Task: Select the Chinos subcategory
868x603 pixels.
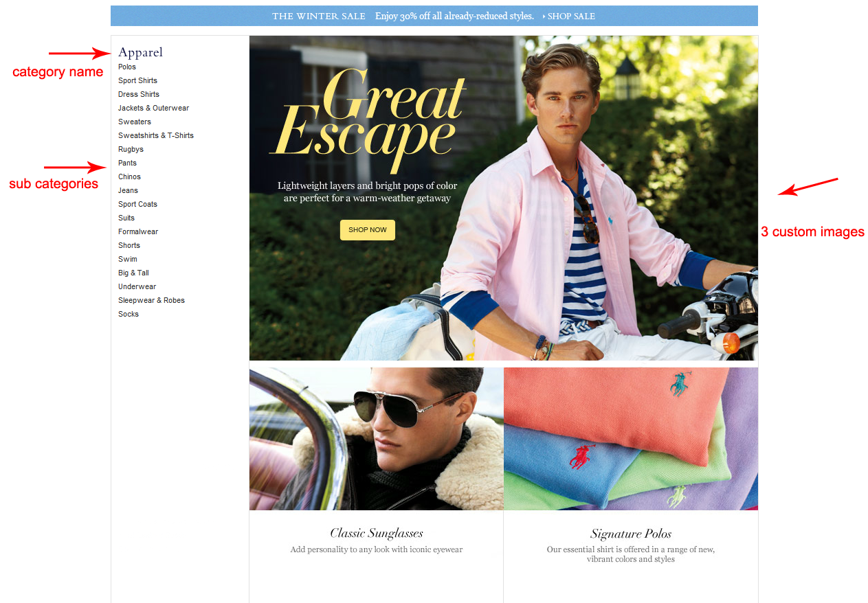Action: pos(129,177)
